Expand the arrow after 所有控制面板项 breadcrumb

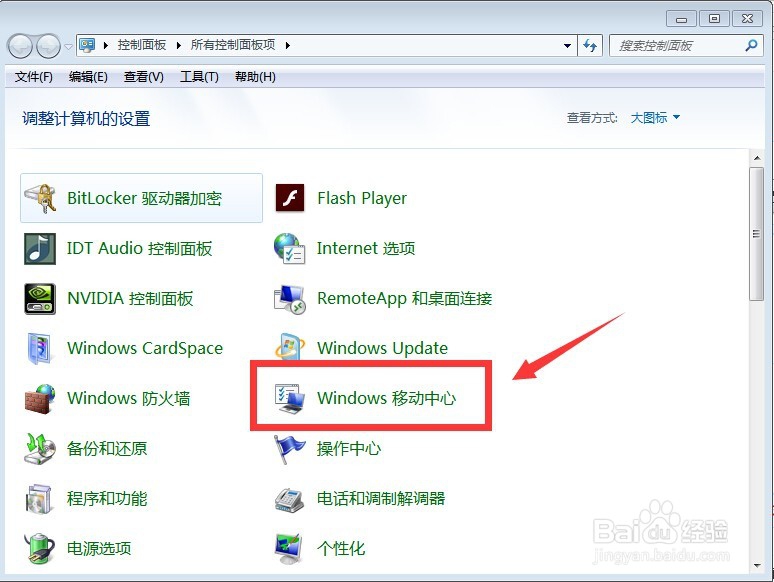click(x=287, y=45)
